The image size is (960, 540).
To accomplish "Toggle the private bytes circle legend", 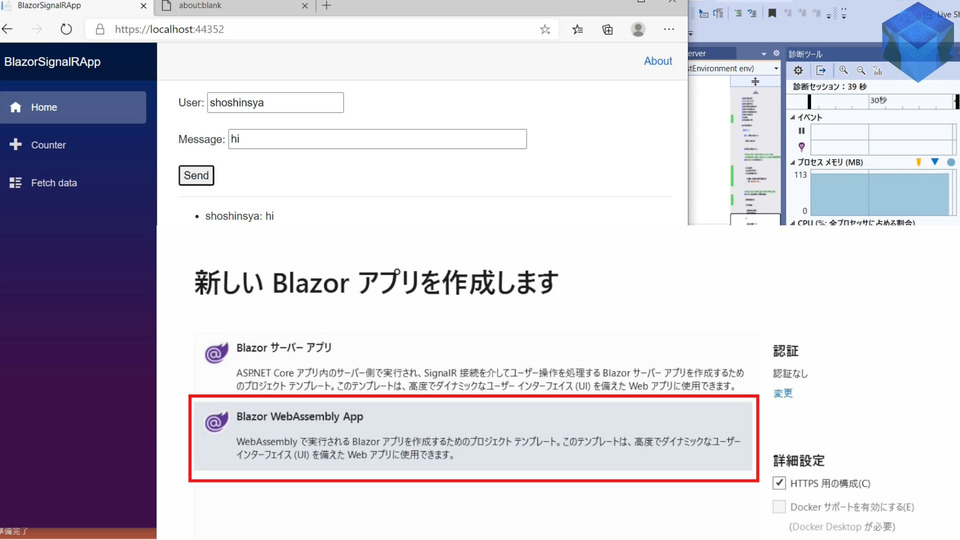I will click(951, 162).
